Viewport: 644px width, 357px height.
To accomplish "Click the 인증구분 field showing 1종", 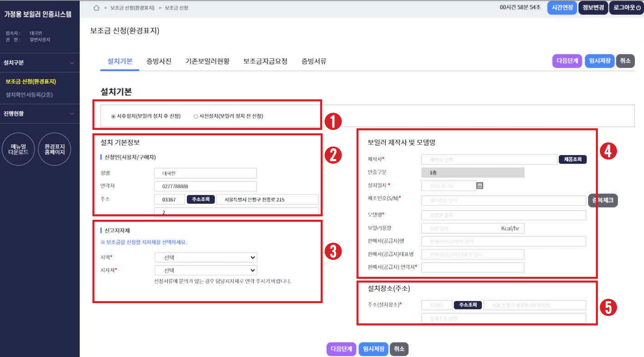I will pos(473,173).
